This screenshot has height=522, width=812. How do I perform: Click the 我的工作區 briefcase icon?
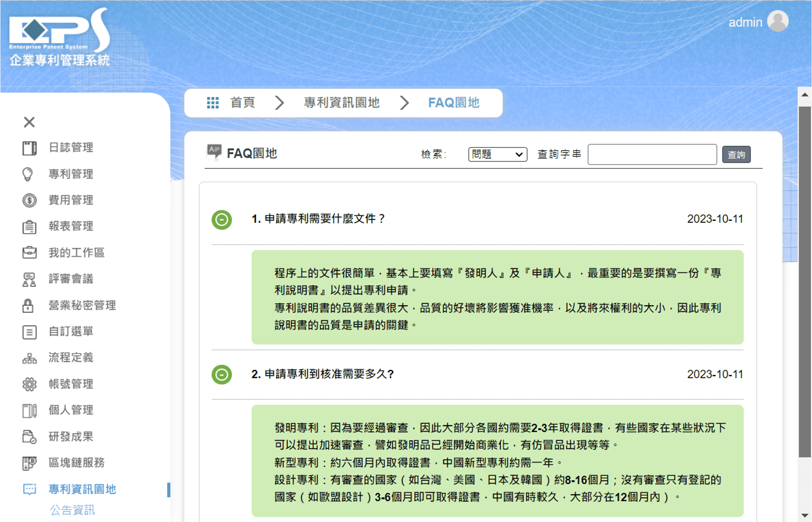click(x=30, y=252)
